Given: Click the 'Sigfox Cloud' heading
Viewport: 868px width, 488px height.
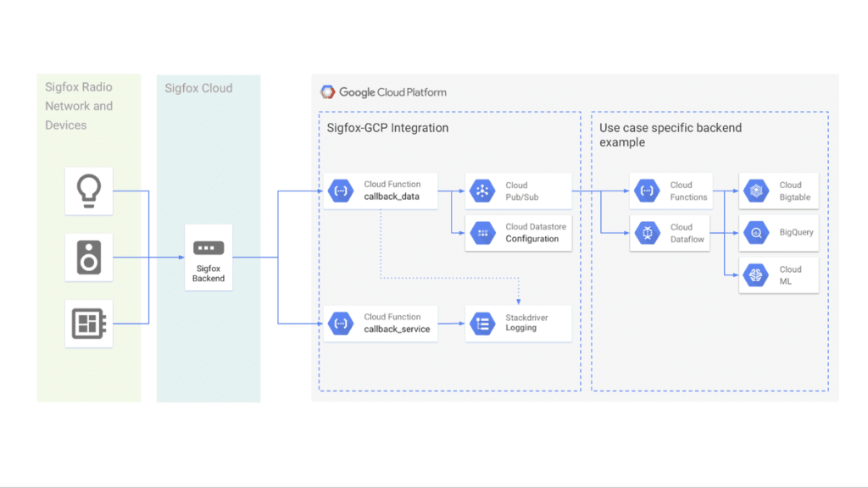Looking at the screenshot, I should (x=198, y=88).
